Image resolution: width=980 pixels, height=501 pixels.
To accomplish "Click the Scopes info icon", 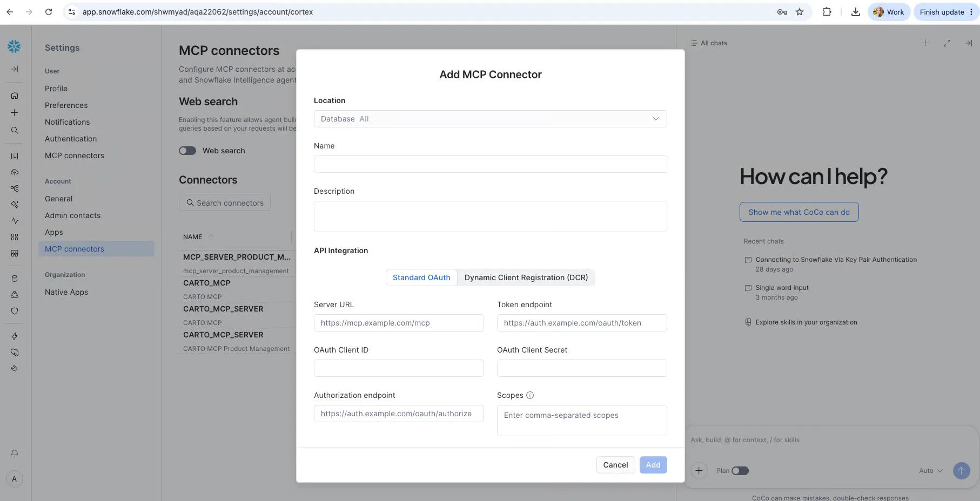I will (x=530, y=395).
